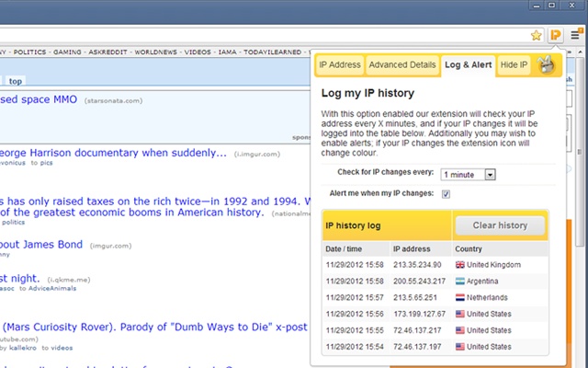
Task: Click the United States flag for 173.199.127.67
Action: click(x=460, y=315)
